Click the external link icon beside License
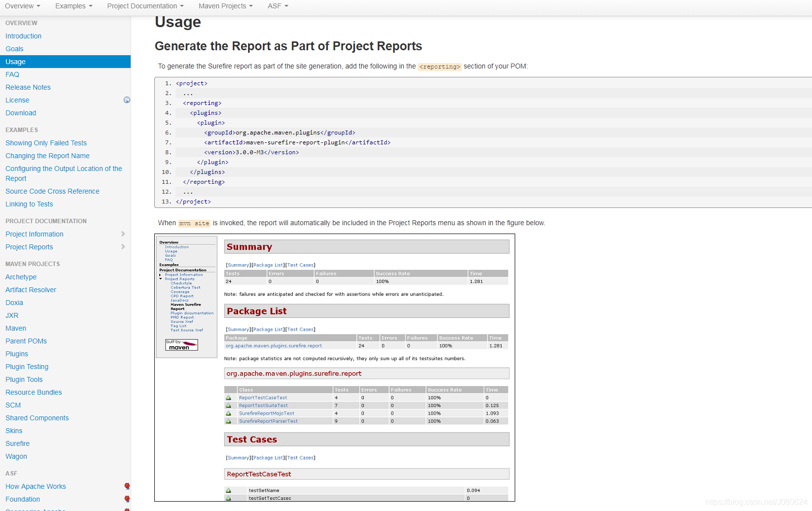Screen dimensions: 812x511 coord(127,100)
